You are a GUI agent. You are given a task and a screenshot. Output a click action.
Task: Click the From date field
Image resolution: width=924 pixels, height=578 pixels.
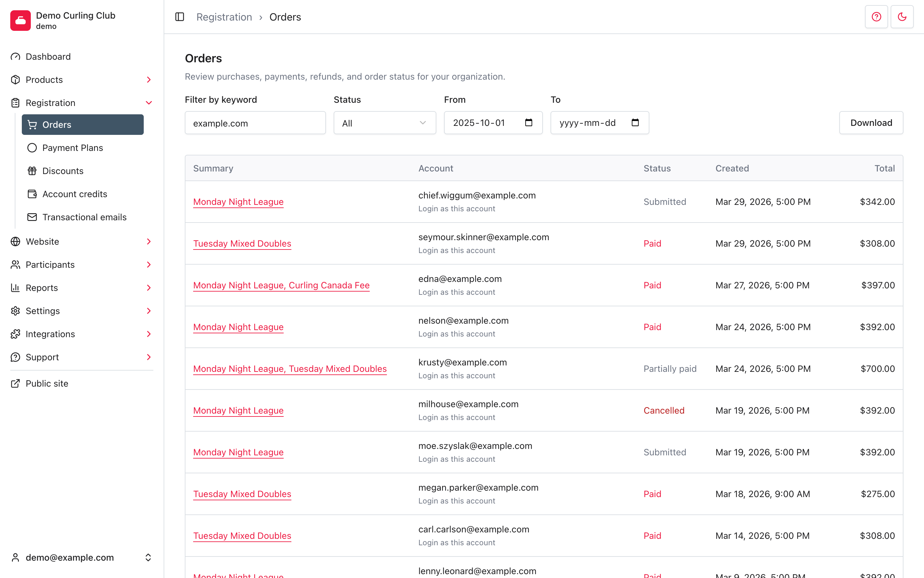pos(493,123)
